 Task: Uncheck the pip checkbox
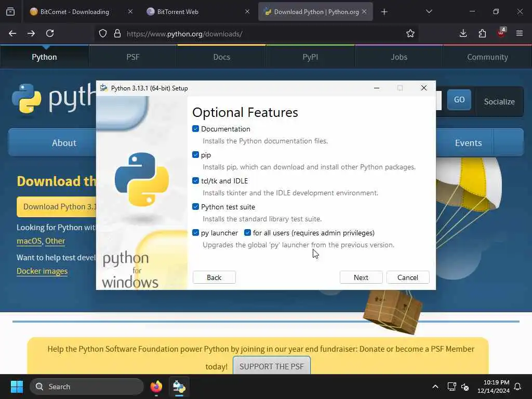pyautogui.click(x=195, y=155)
